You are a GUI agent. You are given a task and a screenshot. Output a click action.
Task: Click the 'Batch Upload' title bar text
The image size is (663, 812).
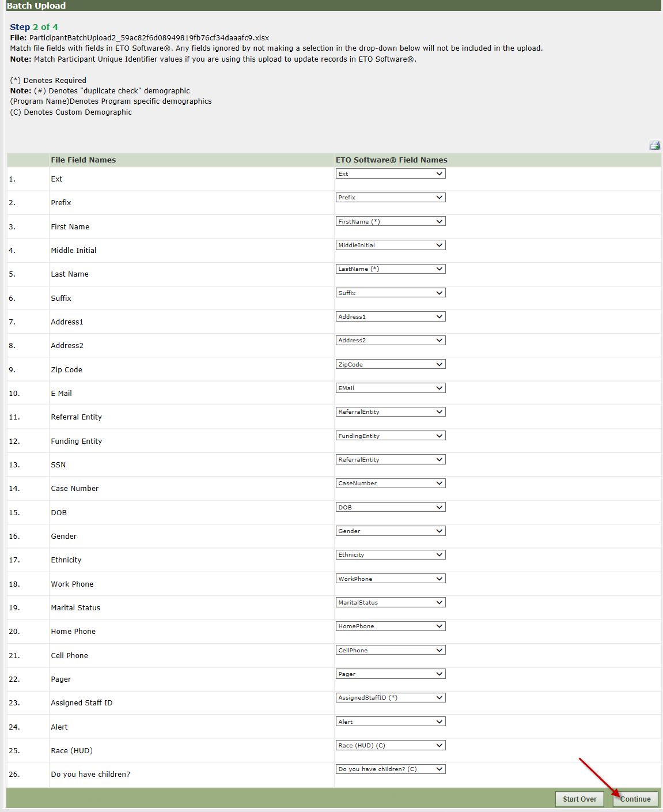pyautogui.click(x=36, y=6)
